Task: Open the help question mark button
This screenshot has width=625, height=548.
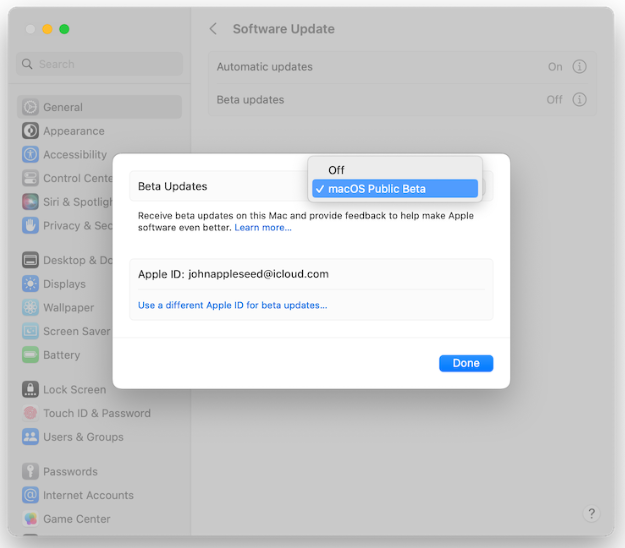Action: pos(590,513)
